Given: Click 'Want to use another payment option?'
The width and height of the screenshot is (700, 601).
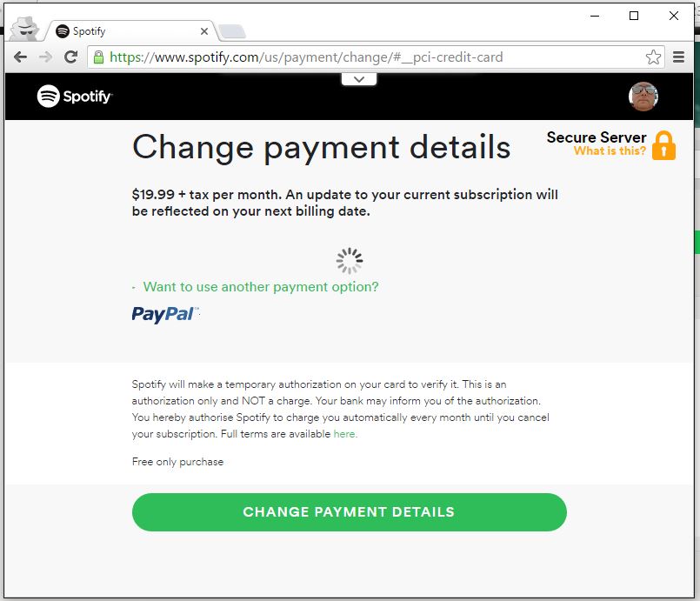Looking at the screenshot, I should pos(261,287).
